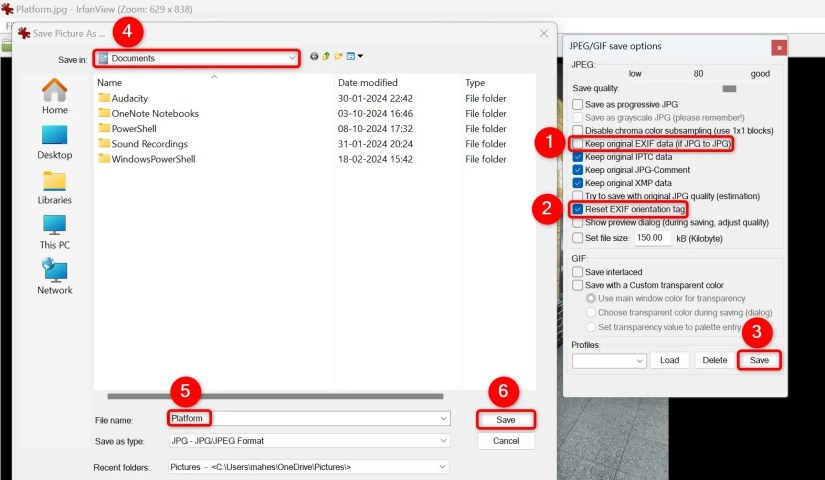Click Save in the Save Picture As dialog
Image resolution: width=825 pixels, height=480 pixels.
click(506, 420)
